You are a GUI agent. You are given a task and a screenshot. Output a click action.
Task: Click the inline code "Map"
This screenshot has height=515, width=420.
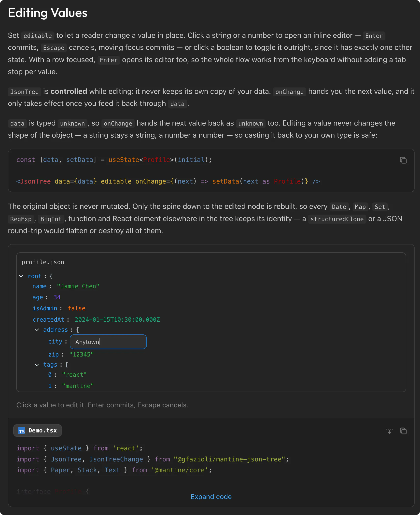point(360,207)
